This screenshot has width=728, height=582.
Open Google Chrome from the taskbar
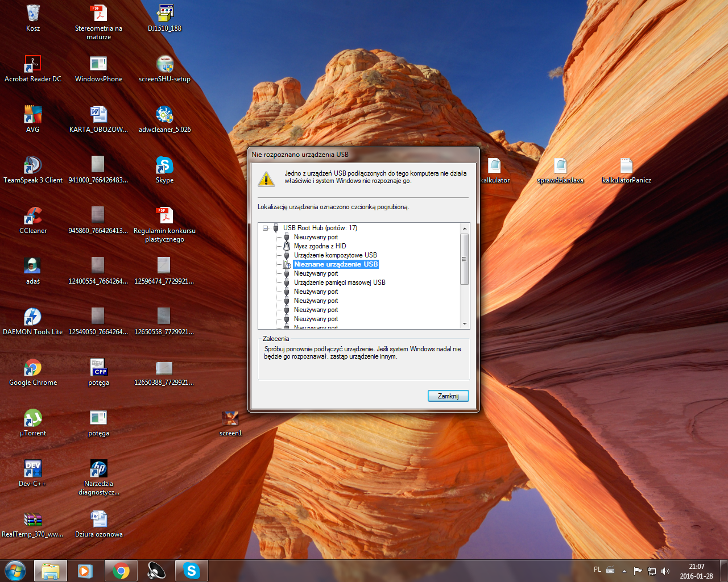pos(121,571)
